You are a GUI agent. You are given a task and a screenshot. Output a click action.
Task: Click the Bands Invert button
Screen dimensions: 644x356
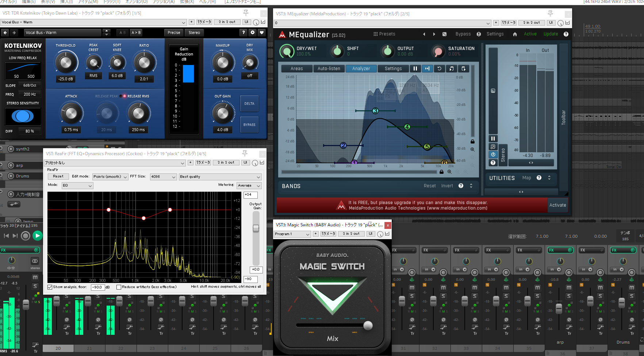pyautogui.click(x=447, y=186)
